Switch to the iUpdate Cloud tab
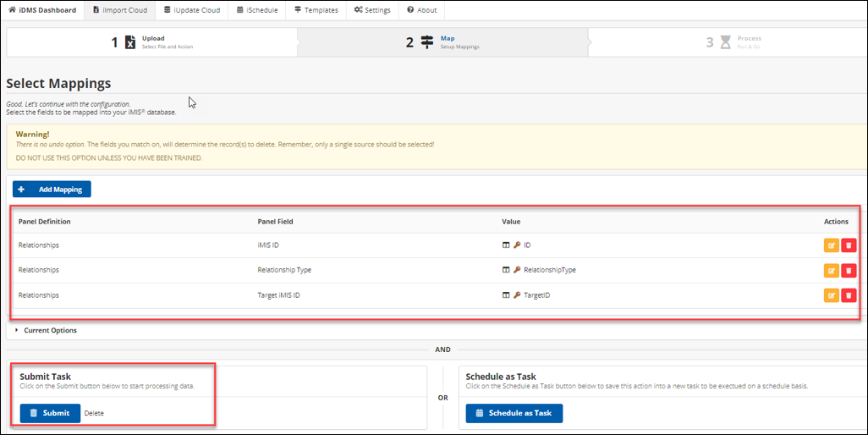This screenshot has width=868, height=435. [192, 10]
